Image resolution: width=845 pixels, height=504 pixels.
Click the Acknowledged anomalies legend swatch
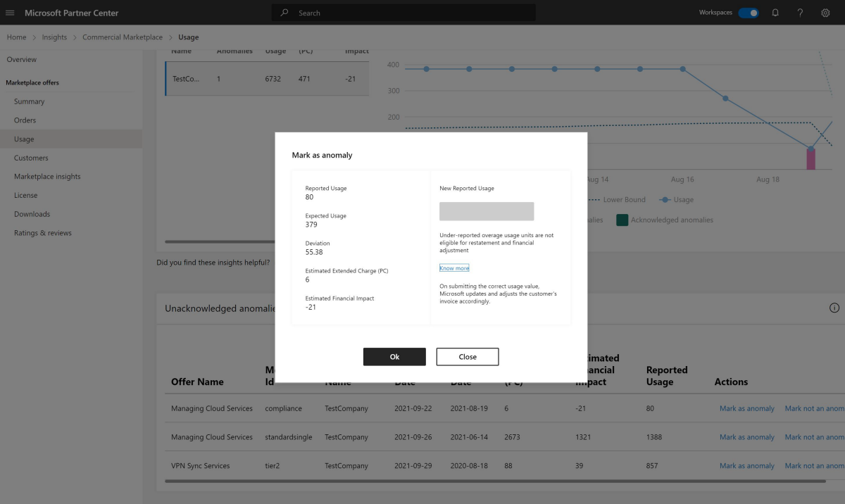(x=622, y=220)
